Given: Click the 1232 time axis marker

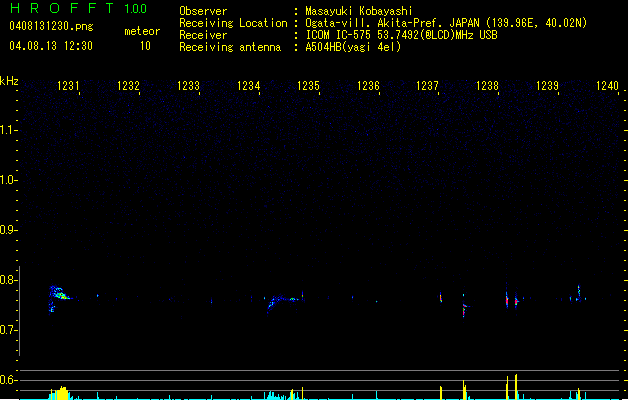Looking at the screenshot, I should [x=128, y=86].
